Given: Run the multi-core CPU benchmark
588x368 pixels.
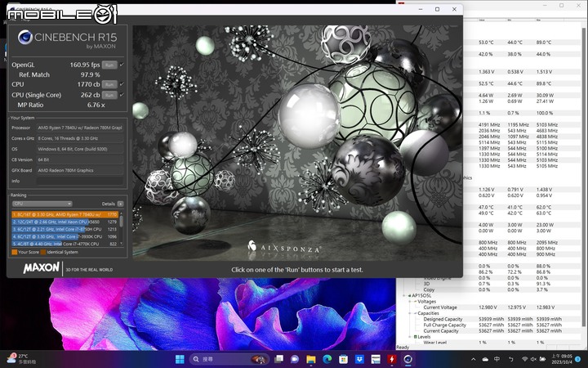Looking at the screenshot, I should [109, 84].
